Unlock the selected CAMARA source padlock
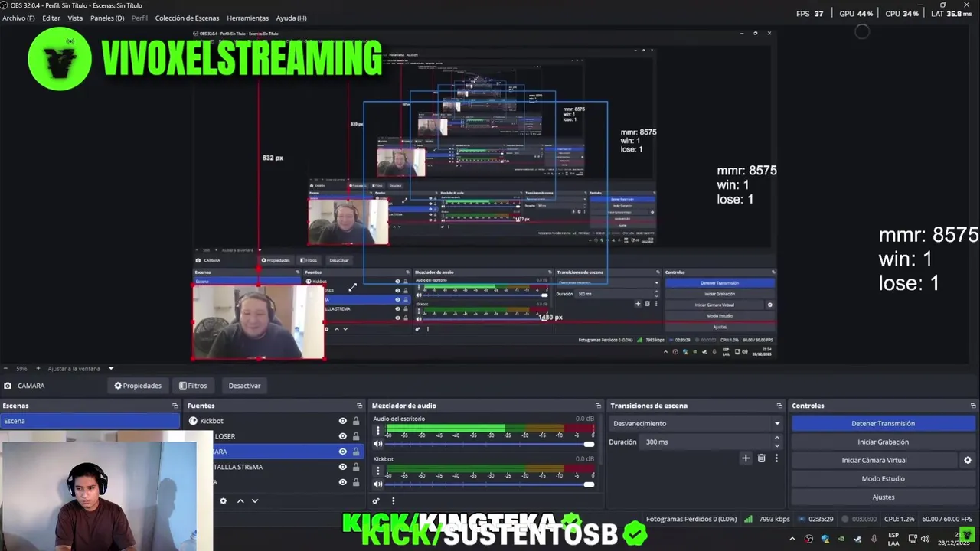 pyautogui.click(x=356, y=452)
